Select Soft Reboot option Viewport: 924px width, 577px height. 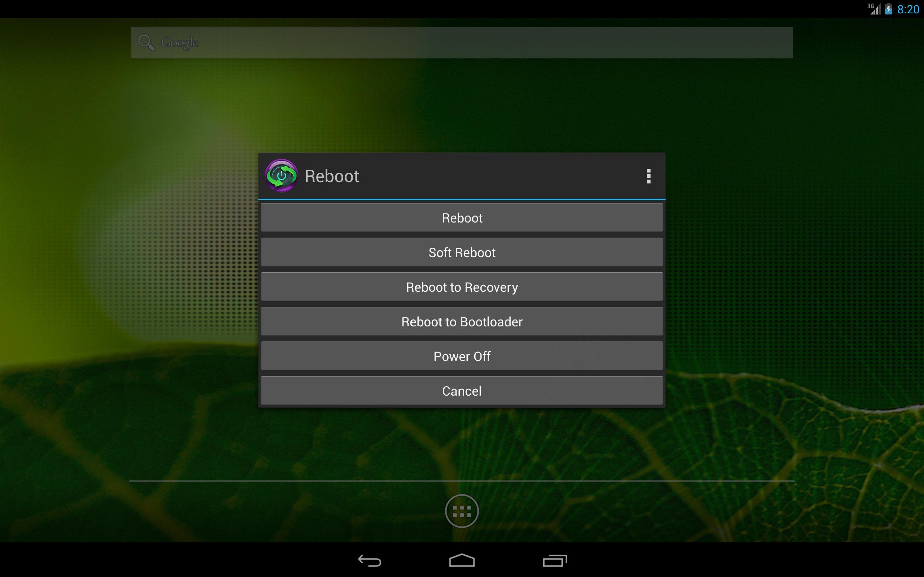(462, 252)
